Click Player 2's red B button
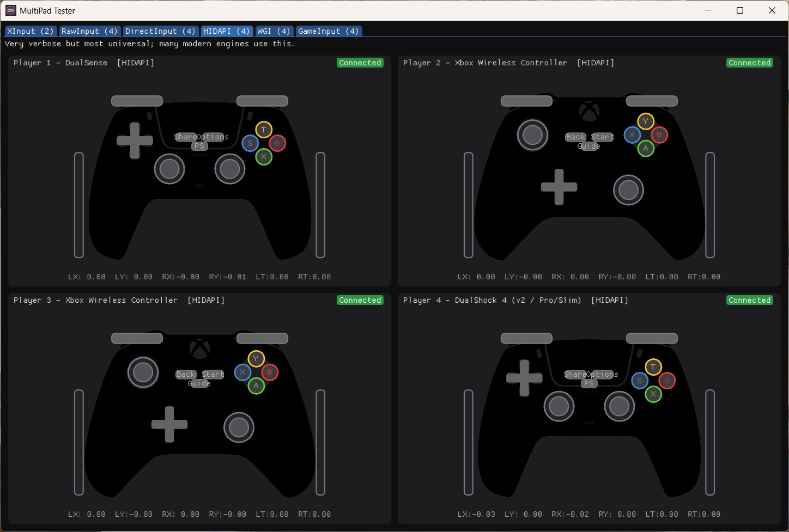 (659, 134)
